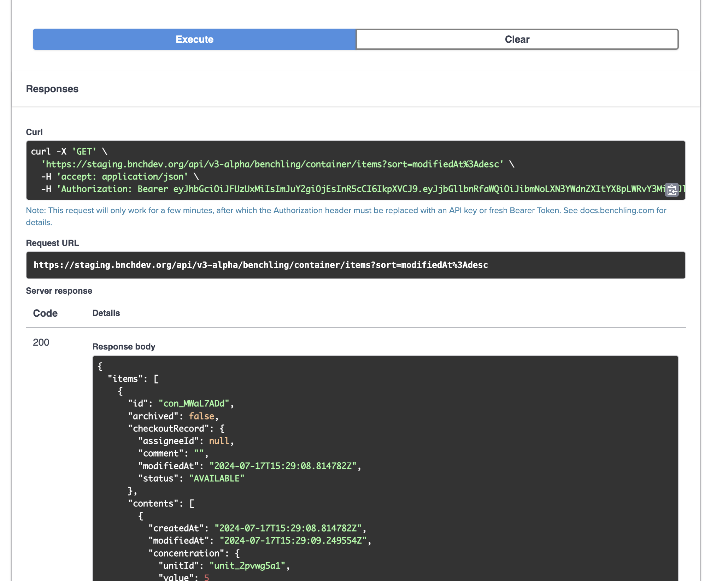
Task: Click the 200 response code
Action: [41, 342]
